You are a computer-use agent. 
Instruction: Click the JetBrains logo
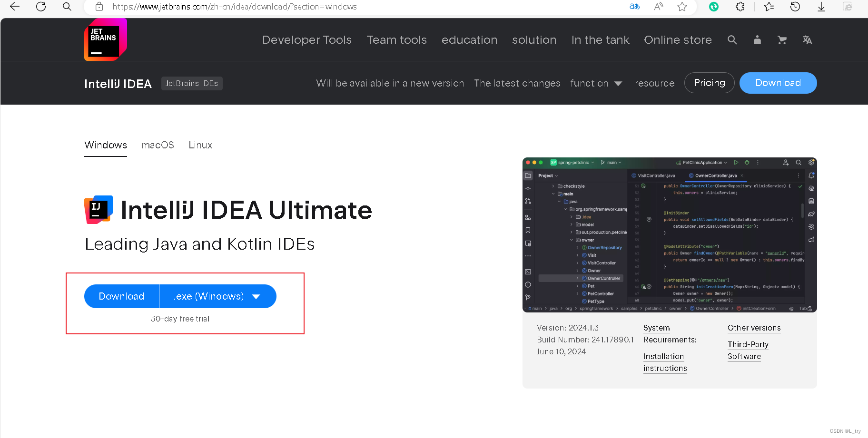tap(106, 39)
